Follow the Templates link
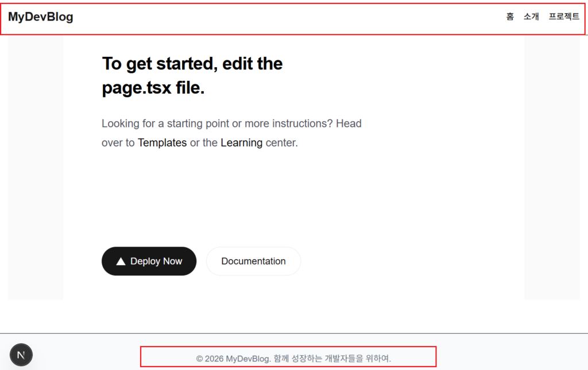Screen dimensions: 588x370 click(x=162, y=142)
